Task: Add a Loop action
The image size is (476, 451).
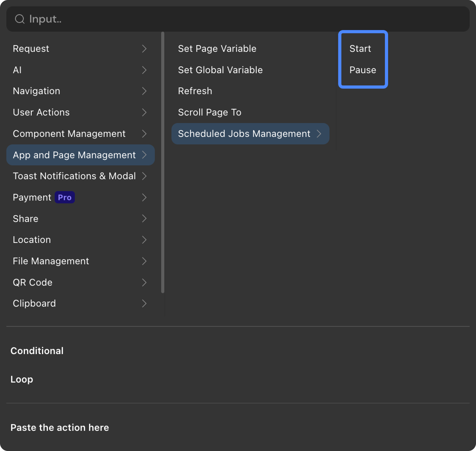Action: 22,379
